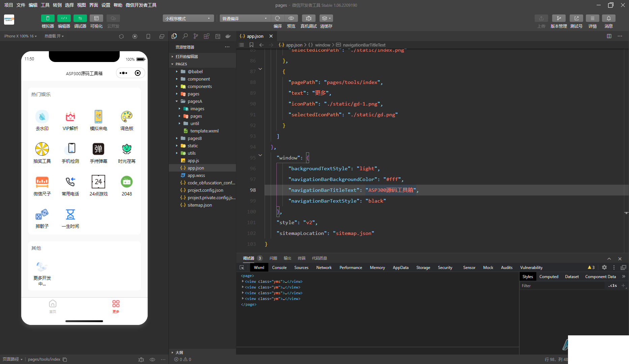
Task: Toggle the debugger panel button
Action: coord(80,18)
